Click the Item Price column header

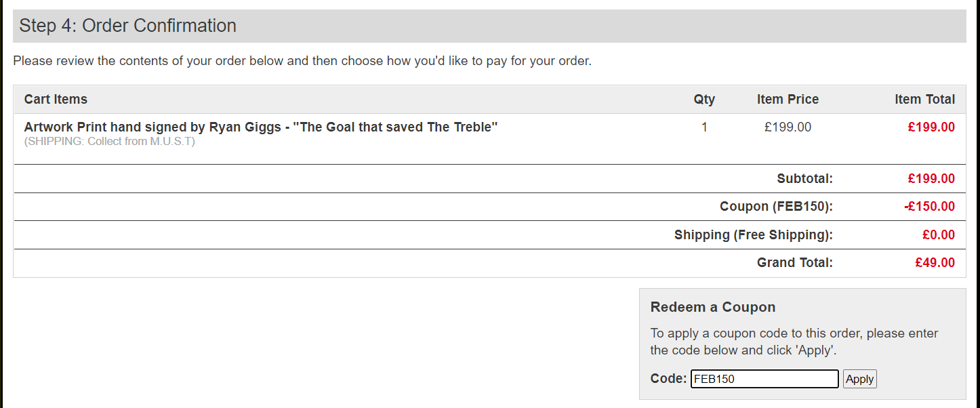coord(788,99)
